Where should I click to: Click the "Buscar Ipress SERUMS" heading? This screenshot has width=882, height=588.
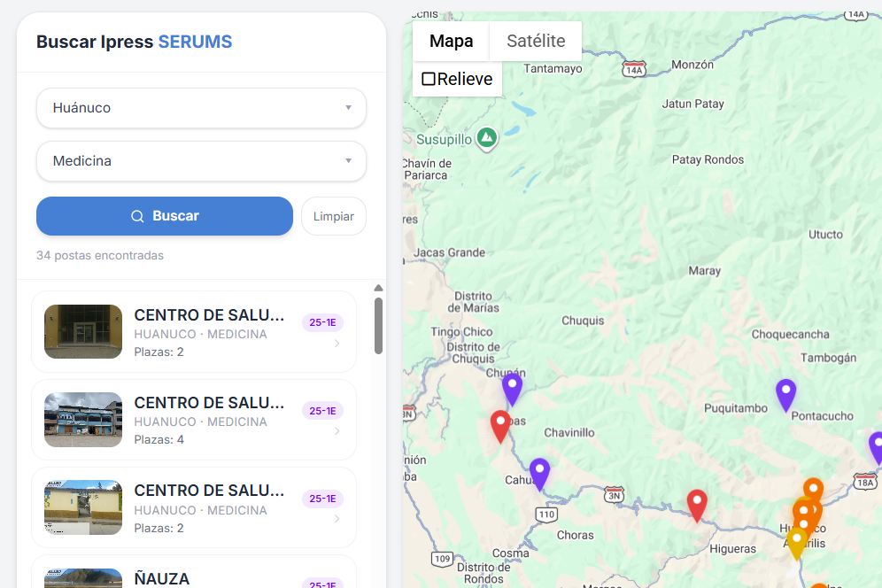tap(134, 42)
